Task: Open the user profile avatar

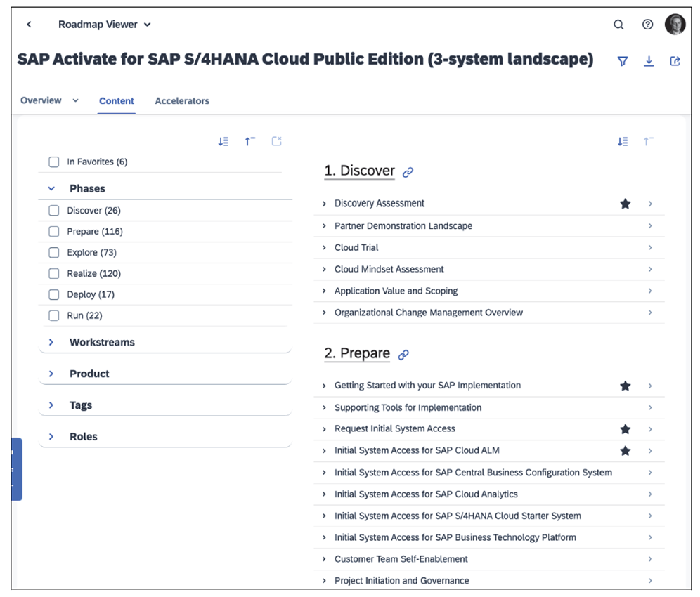Action: 675,24
